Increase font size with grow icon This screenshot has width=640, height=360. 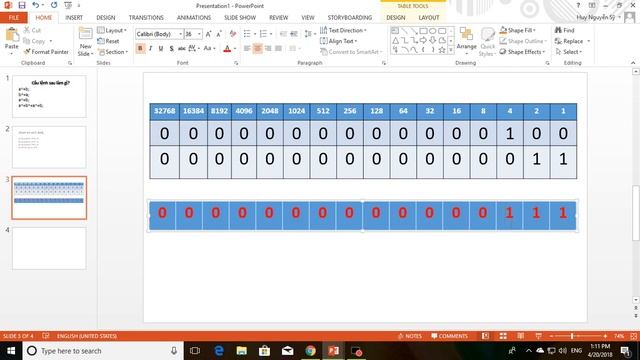209,34
